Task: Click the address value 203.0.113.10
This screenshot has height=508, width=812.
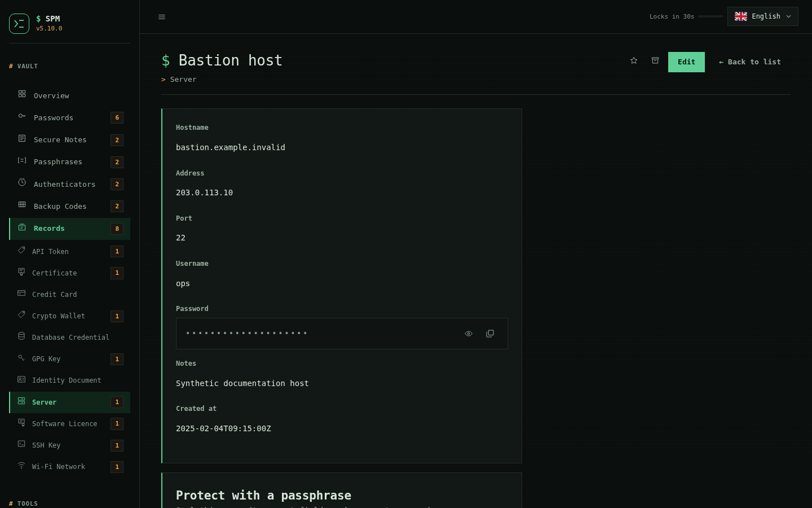Action: tap(204, 192)
